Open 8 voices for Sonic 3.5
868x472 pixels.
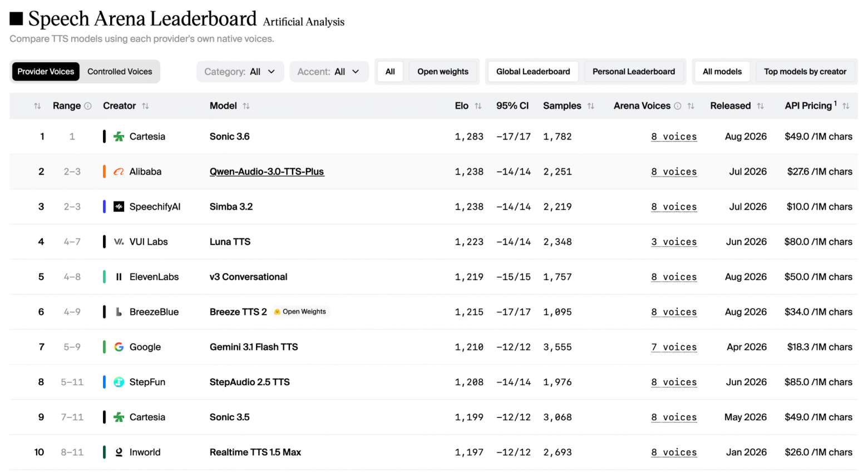tap(674, 417)
